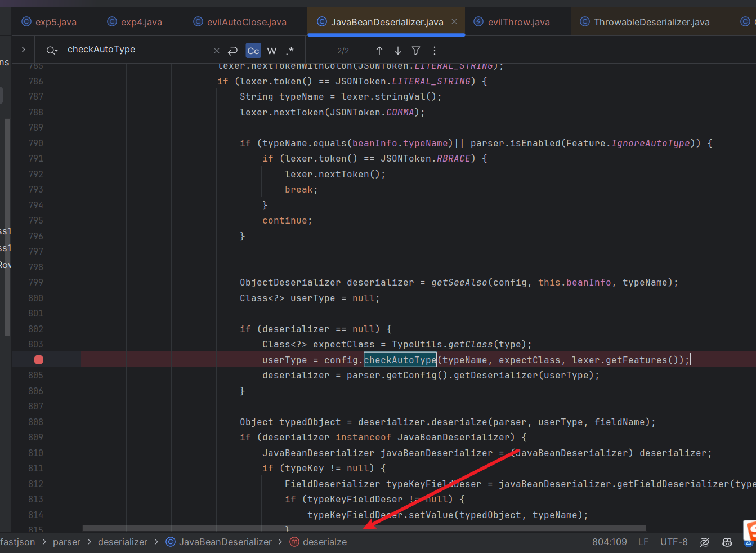
Task: Click parser in the breadcrumb
Action: [x=66, y=542]
